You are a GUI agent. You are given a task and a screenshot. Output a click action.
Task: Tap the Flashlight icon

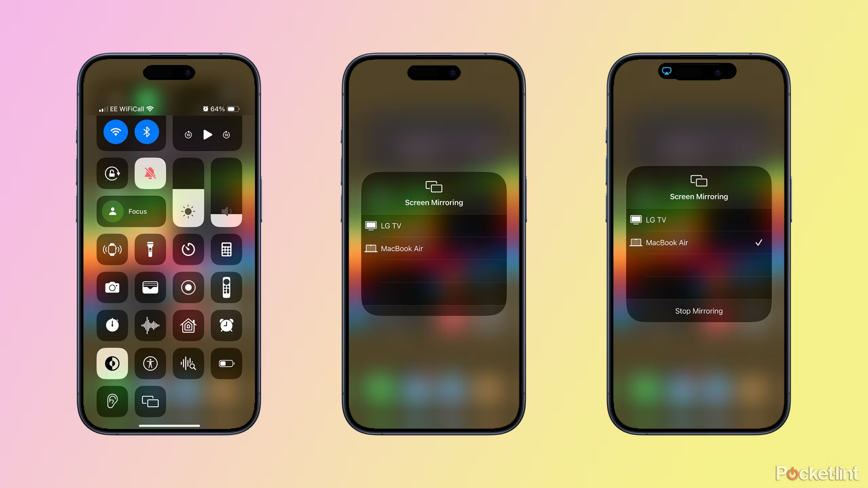click(x=150, y=249)
